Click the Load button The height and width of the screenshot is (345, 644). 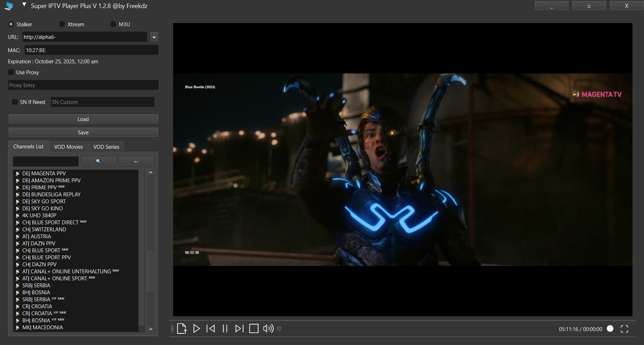[83, 119]
